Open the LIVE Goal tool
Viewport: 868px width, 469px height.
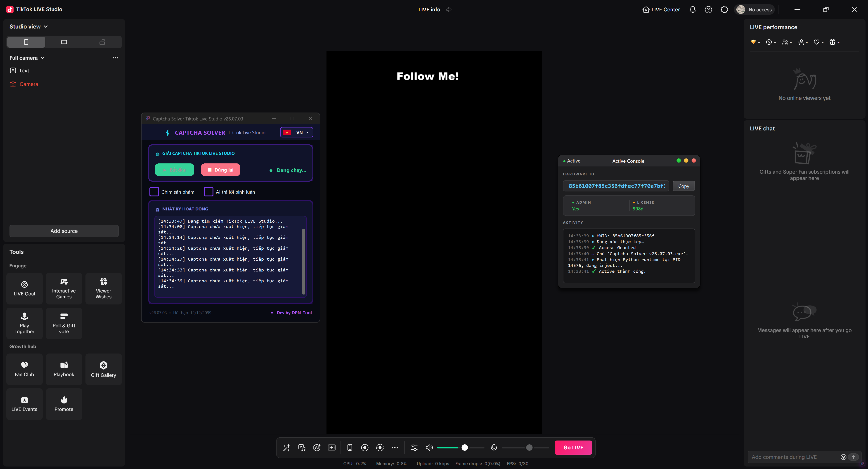(24, 289)
